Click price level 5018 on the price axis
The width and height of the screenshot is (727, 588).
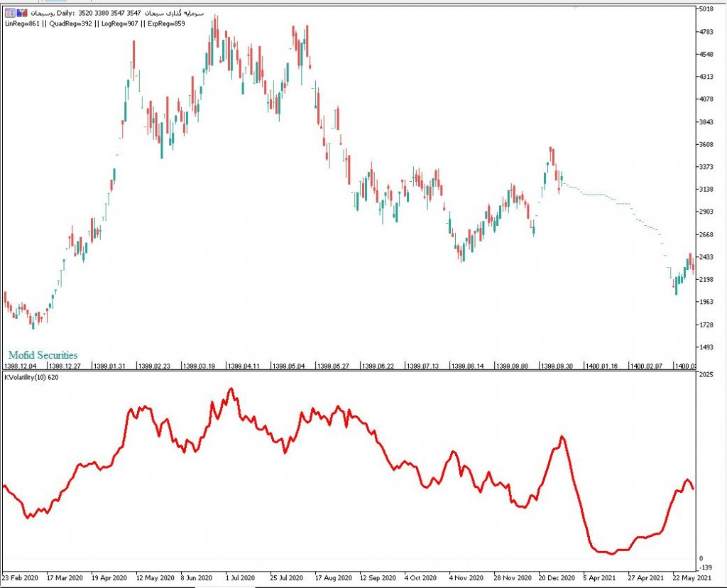(x=706, y=9)
